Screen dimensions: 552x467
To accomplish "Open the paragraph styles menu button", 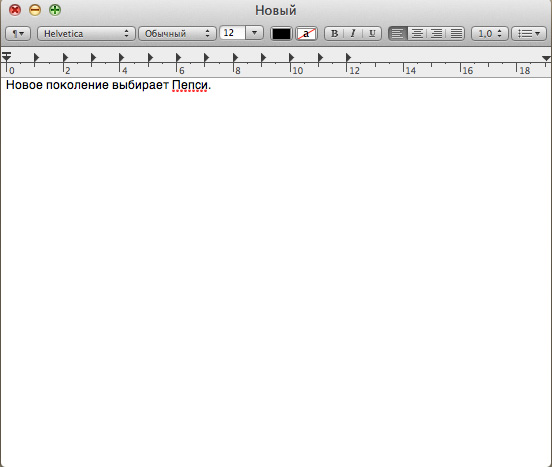I will tap(18, 34).
